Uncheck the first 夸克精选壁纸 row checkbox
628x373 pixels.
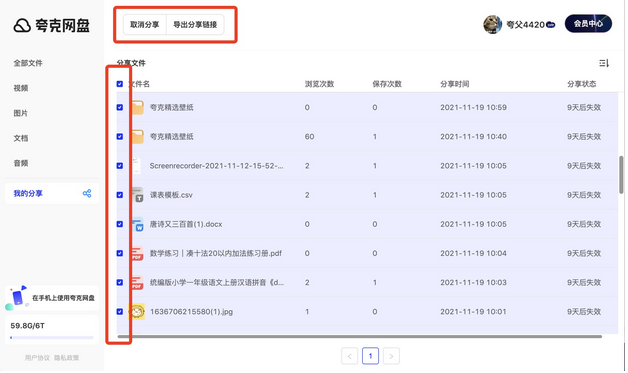point(120,107)
